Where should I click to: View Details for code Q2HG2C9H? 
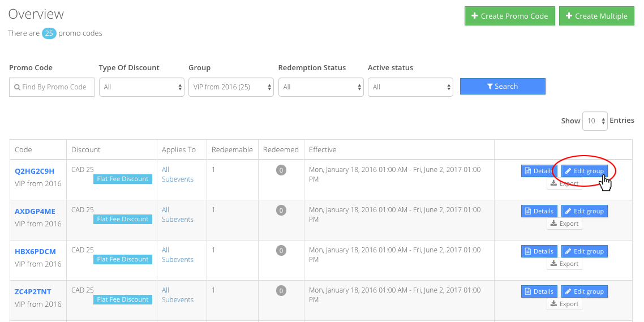[x=539, y=171]
